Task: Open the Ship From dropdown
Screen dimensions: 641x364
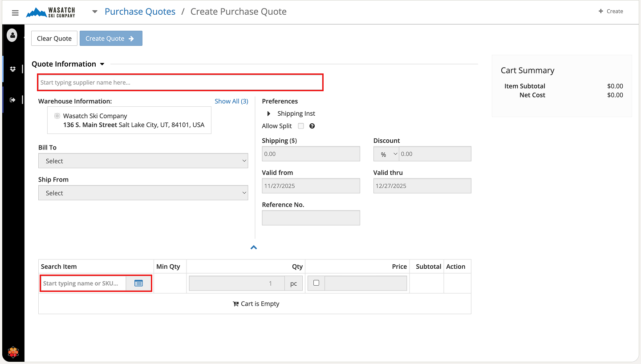Action: pyautogui.click(x=143, y=193)
